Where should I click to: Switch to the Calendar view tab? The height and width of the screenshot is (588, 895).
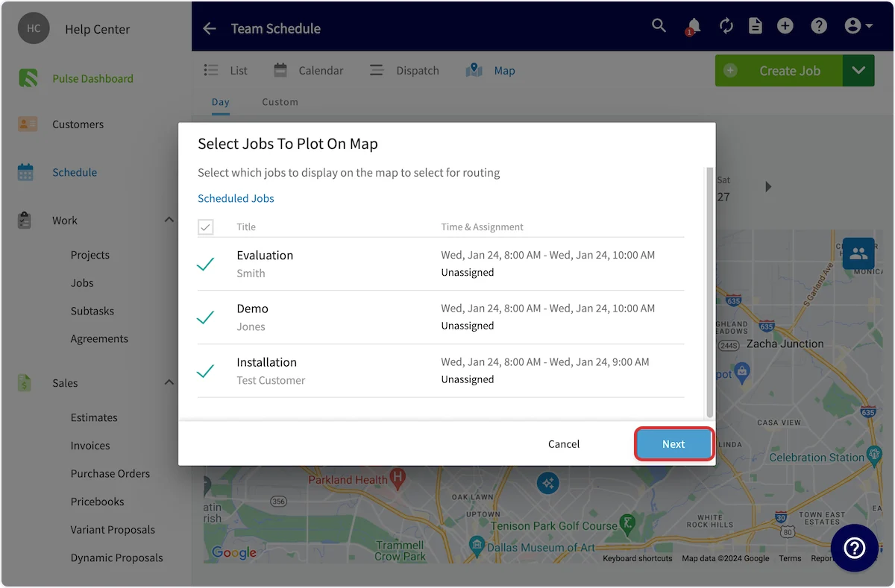[x=308, y=70]
